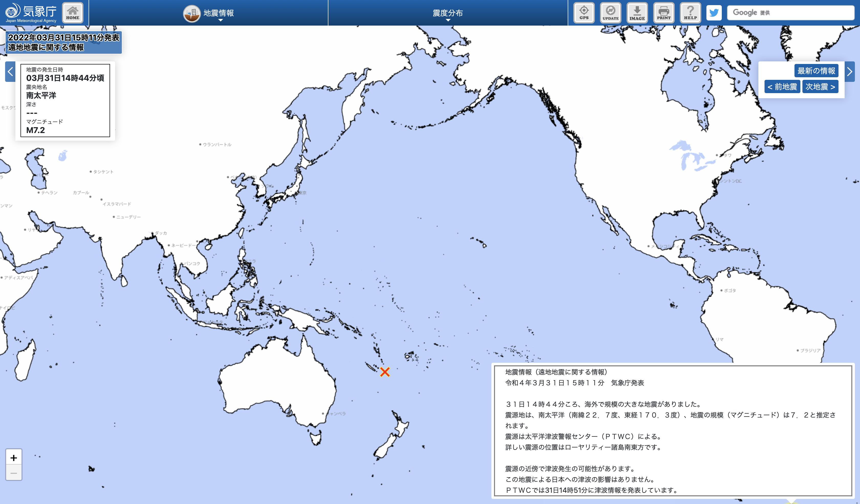Click the GPS location icon

(584, 13)
